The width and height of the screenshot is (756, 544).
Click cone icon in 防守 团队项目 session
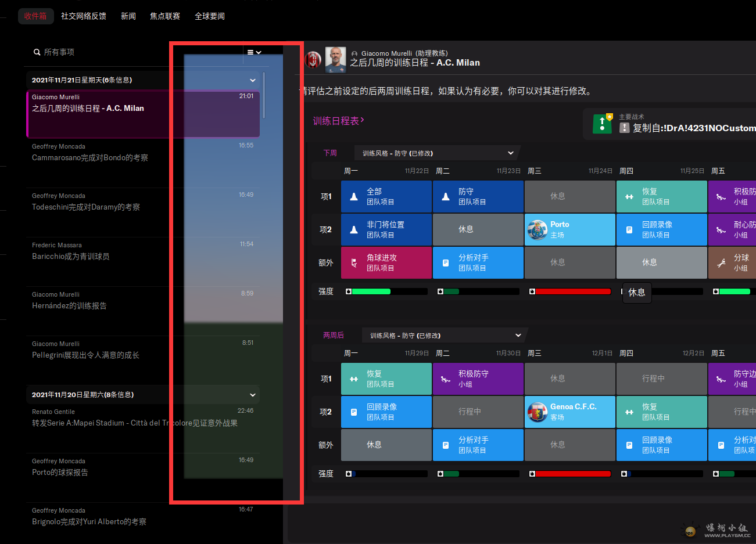pyautogui.click(x=446, y=197)
